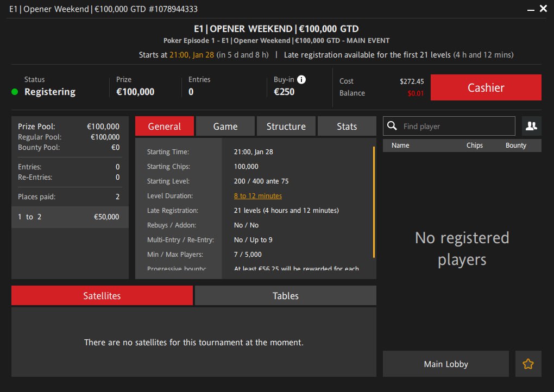Click the Find player search field
The width and height of the screenshot is (554, 392).
click(x=449, y=126)
